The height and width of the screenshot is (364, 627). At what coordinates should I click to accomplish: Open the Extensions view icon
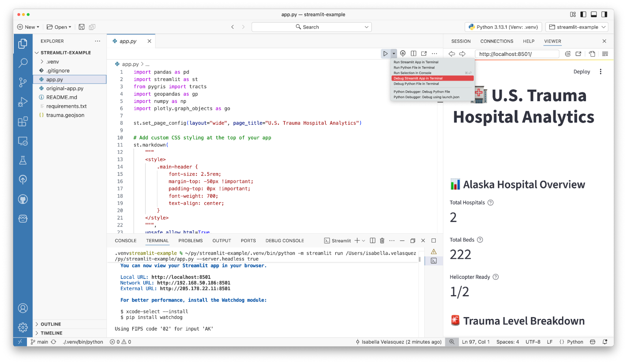click(x=23, y=122)
